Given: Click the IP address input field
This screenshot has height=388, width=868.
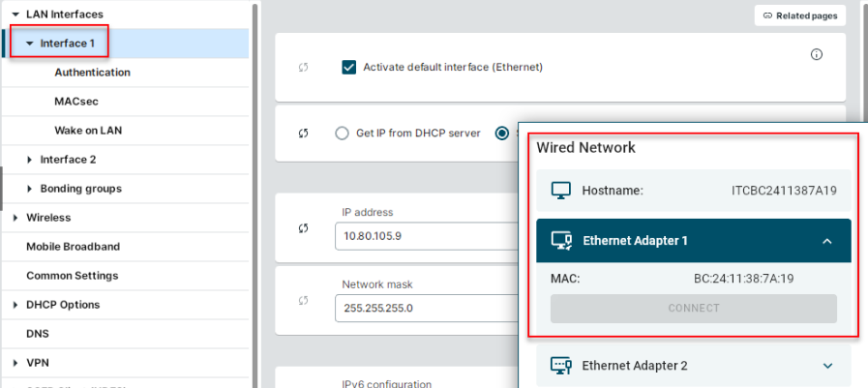Looking at the screenshot, I should (427, 236).
